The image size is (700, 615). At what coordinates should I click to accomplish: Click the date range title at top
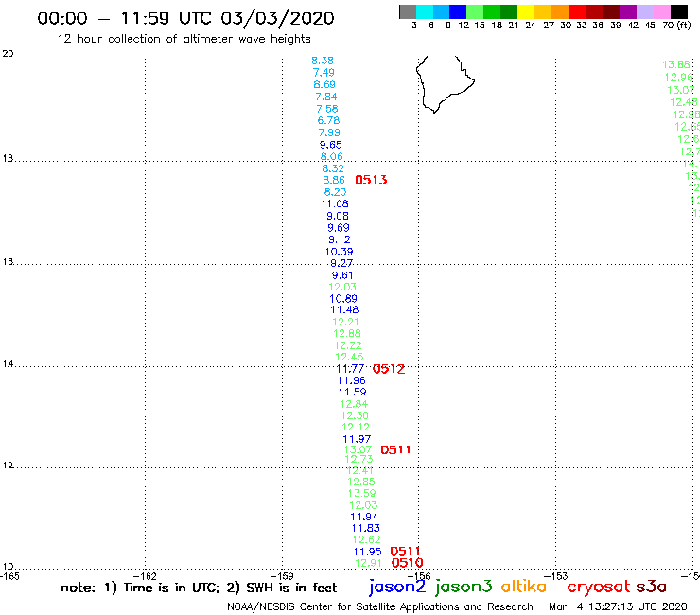pos(185,18)
